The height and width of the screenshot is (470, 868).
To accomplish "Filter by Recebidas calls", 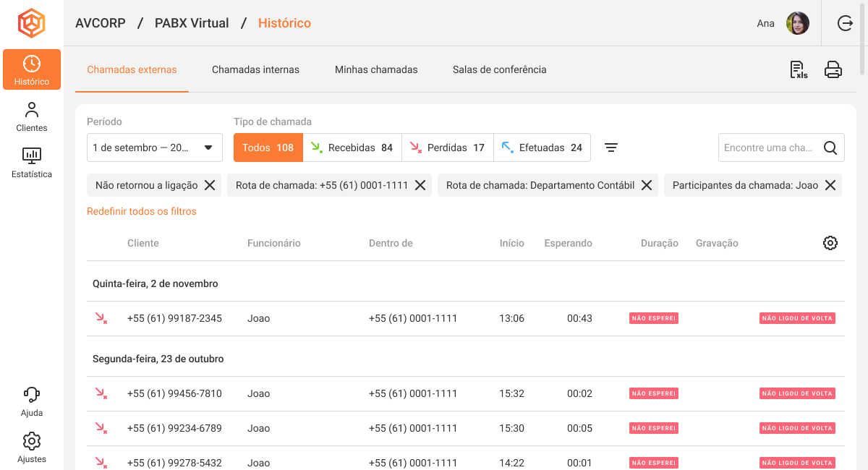I will coord(352,148).
